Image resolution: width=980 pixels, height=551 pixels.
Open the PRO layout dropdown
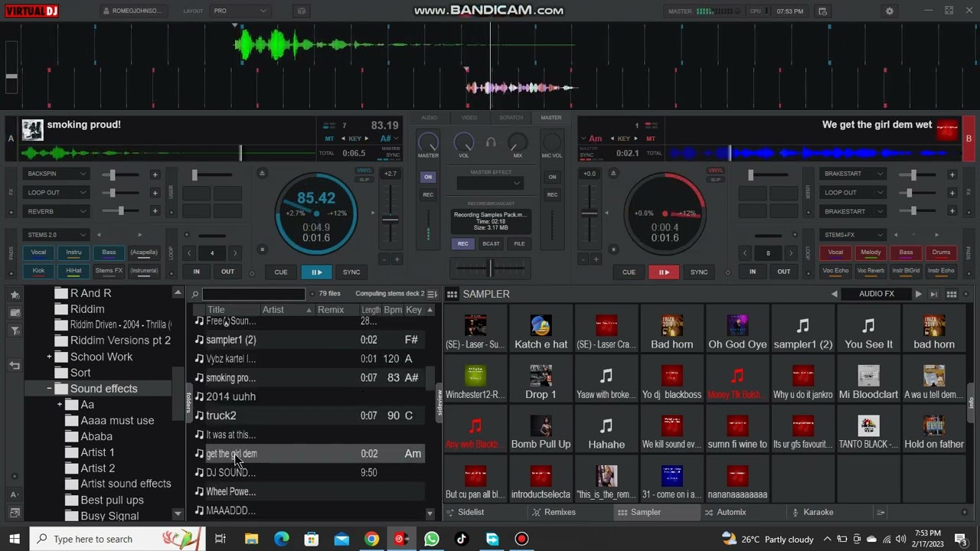point(240,11)
